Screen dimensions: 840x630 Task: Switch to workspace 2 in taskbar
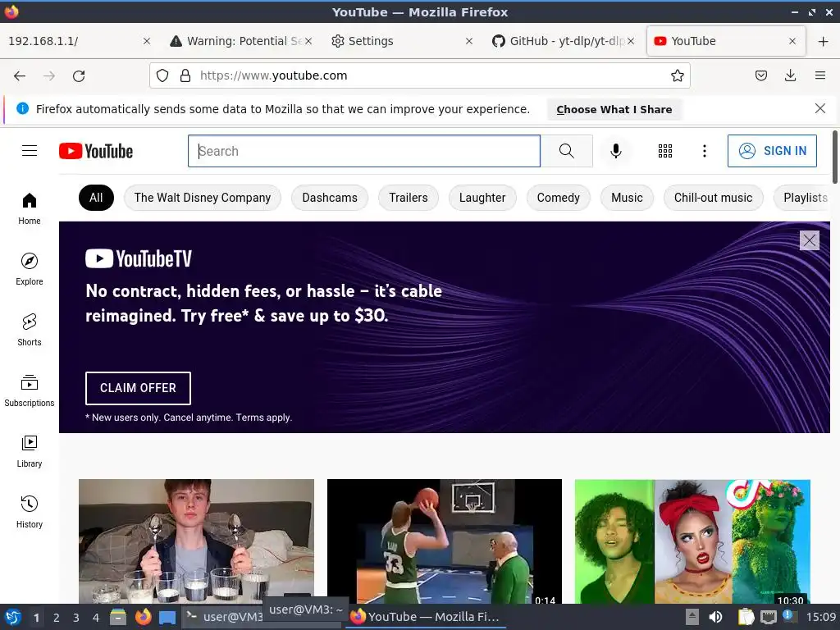tap(57, 618)
